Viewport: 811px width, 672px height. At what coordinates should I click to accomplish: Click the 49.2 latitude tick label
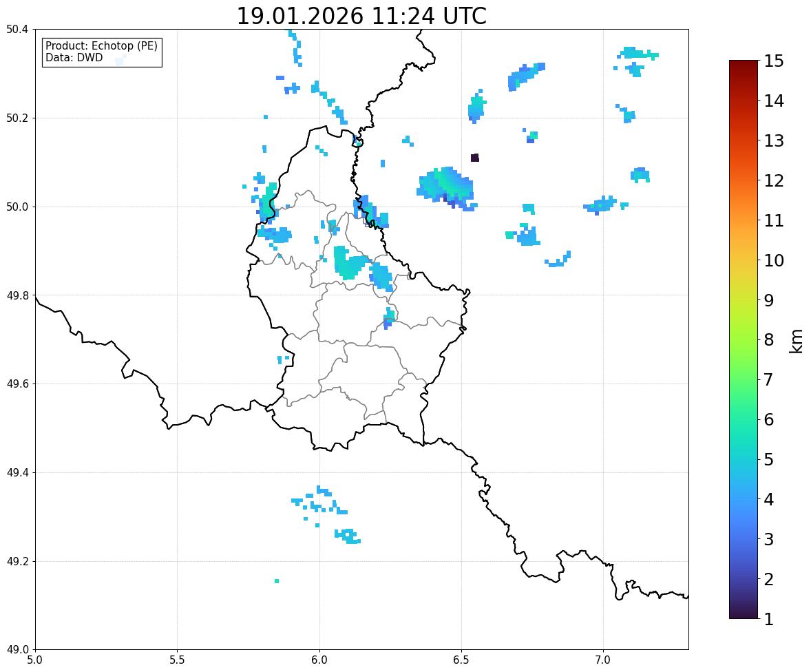pos(17,561)
